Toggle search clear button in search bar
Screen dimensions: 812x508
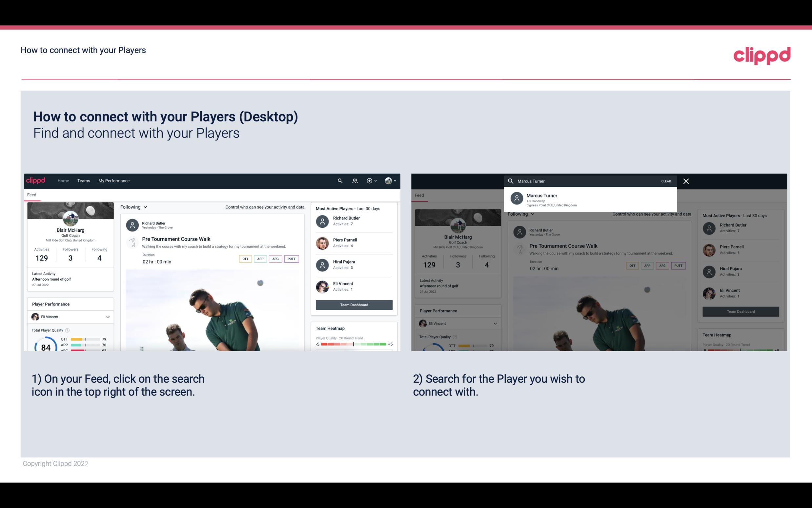click(x=666, y=181)
